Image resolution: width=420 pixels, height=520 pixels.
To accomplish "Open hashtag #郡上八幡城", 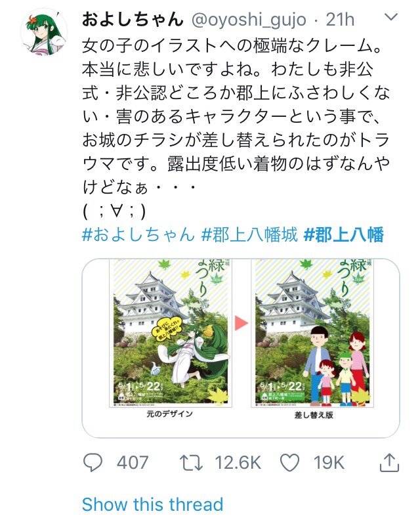I will tap(249, 235).
